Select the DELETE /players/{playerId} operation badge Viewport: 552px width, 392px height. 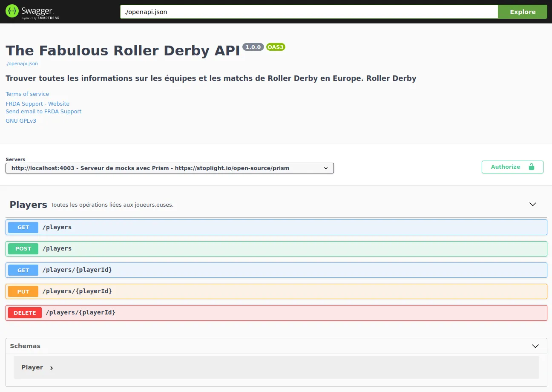24,312
